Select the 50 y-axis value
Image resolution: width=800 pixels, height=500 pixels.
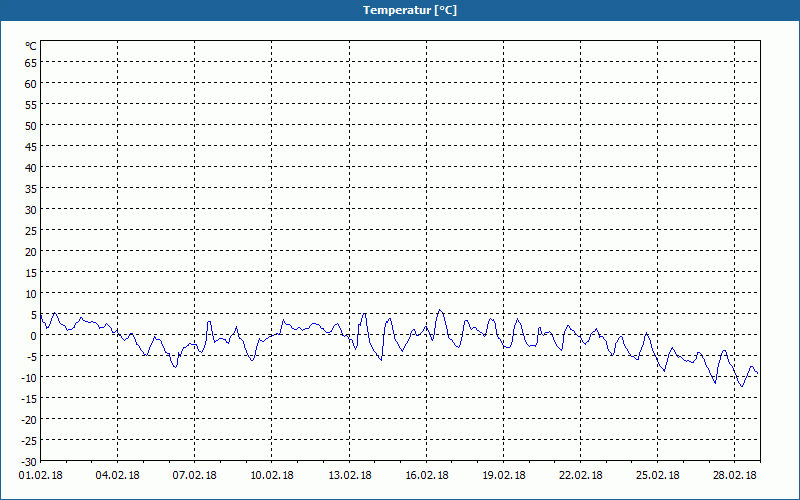(x=31, y=126)
